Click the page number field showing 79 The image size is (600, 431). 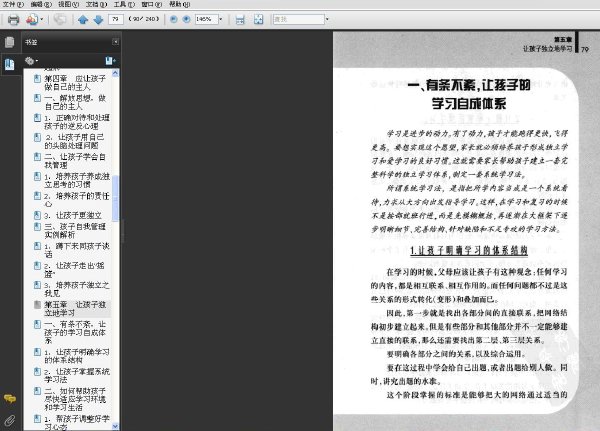(x=116, y=19)
